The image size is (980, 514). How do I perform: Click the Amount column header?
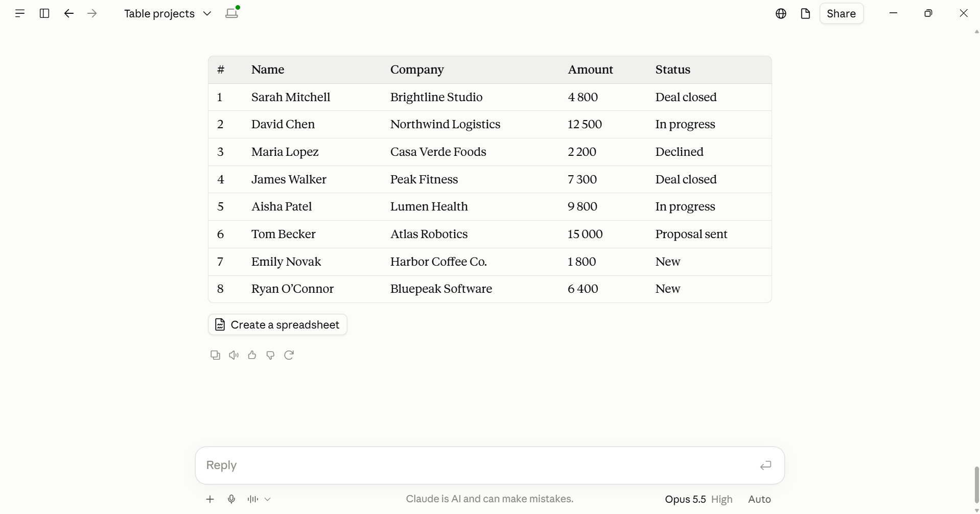coord(590,70)
